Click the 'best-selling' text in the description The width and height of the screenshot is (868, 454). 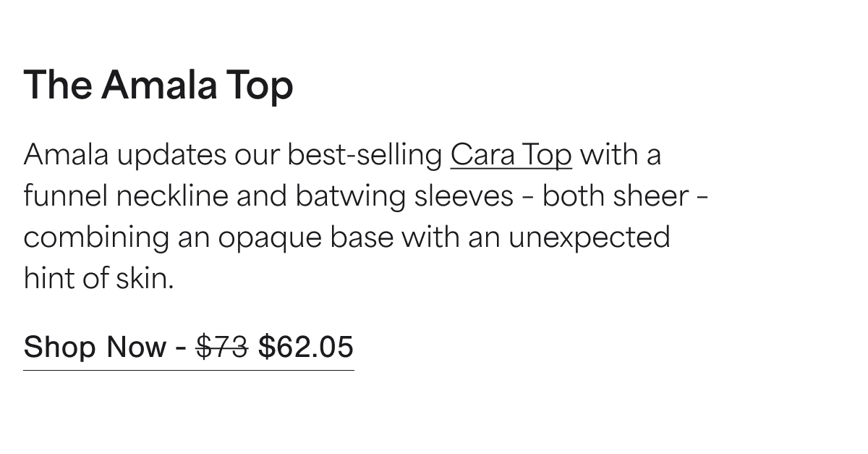pyautogui.click(x=365, y=155)
